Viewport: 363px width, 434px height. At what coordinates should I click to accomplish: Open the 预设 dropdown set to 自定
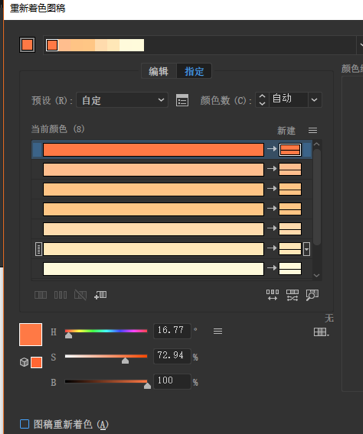(122, 100)
